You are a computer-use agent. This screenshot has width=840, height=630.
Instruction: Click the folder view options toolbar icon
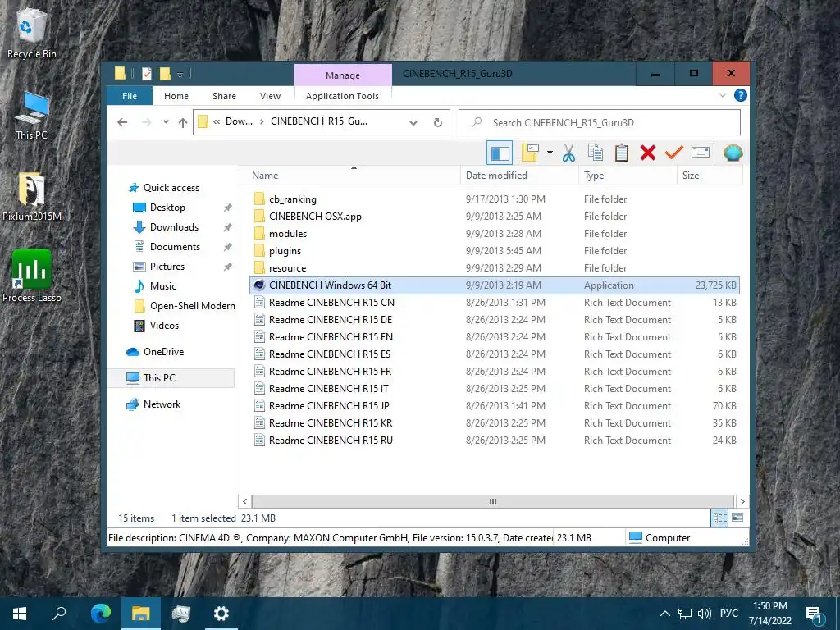pos(530,153)
